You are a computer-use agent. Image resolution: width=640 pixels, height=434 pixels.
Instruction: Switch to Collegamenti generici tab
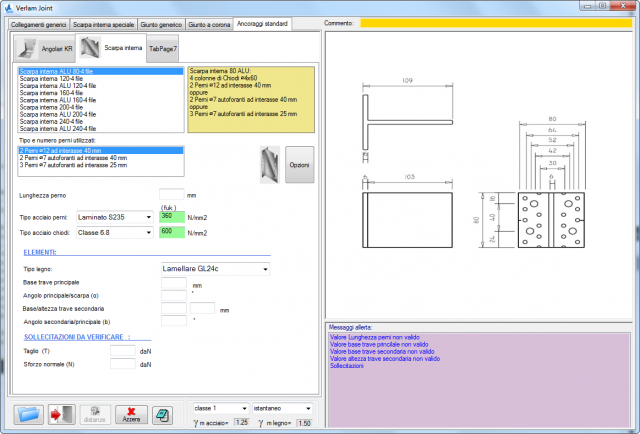point(38,22)
